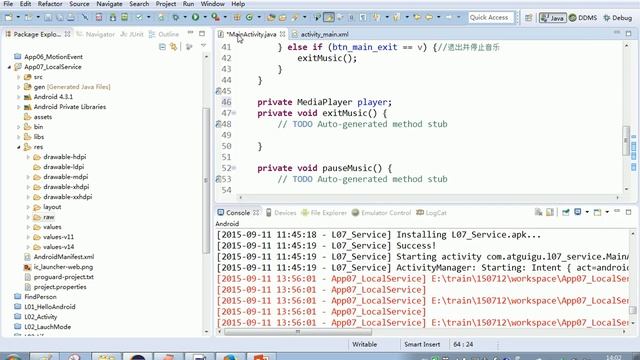Open the Debug button dropdown arrow
The height and width of the screenshot is (360, 640).
click(185, 17)
